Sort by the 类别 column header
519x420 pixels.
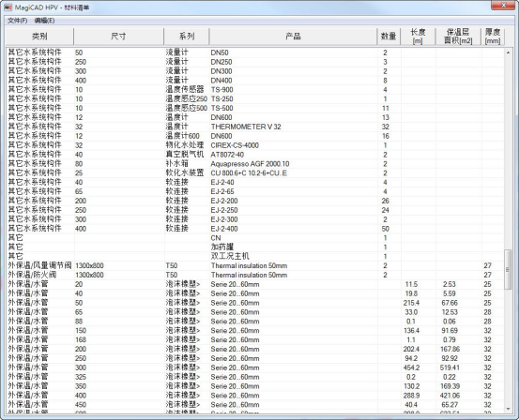39,37
